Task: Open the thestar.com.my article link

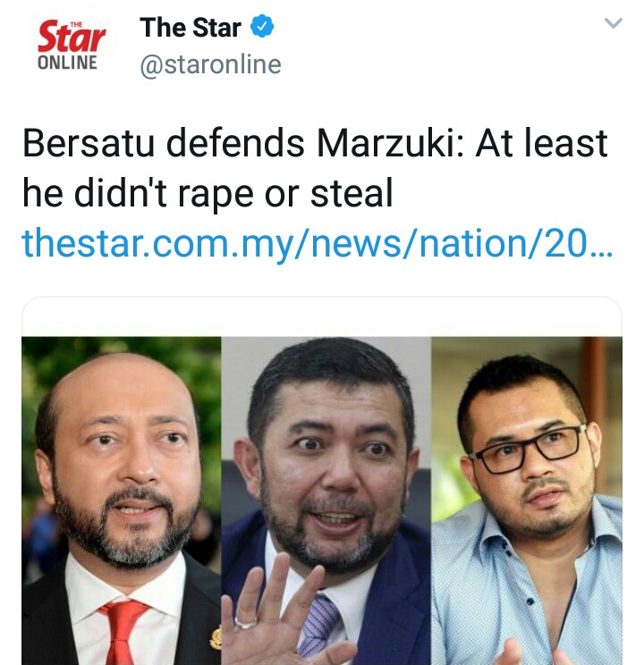Action: click(x=318, y=243)
